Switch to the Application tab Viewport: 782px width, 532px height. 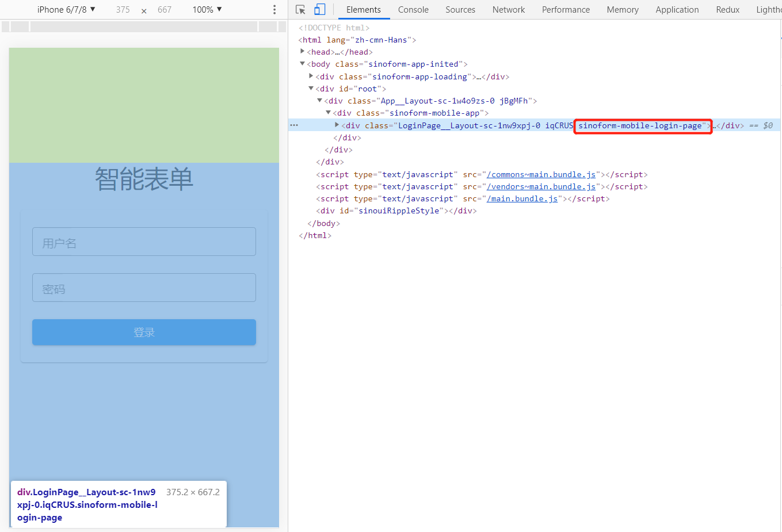pos(677,10)
